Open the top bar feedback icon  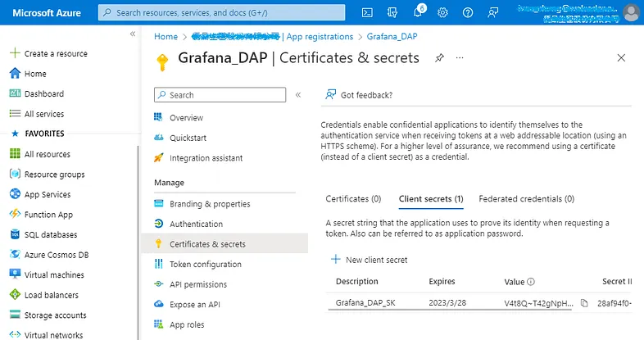[493, 13]
